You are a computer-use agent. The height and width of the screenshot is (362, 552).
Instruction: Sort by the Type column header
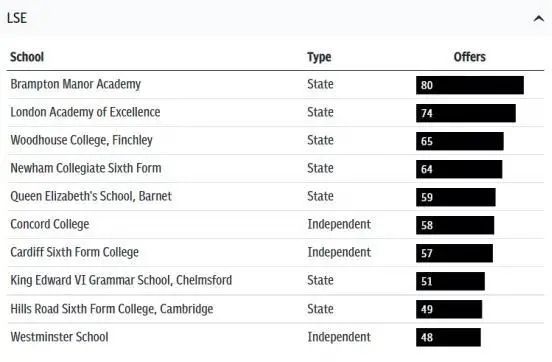point(319,57)
